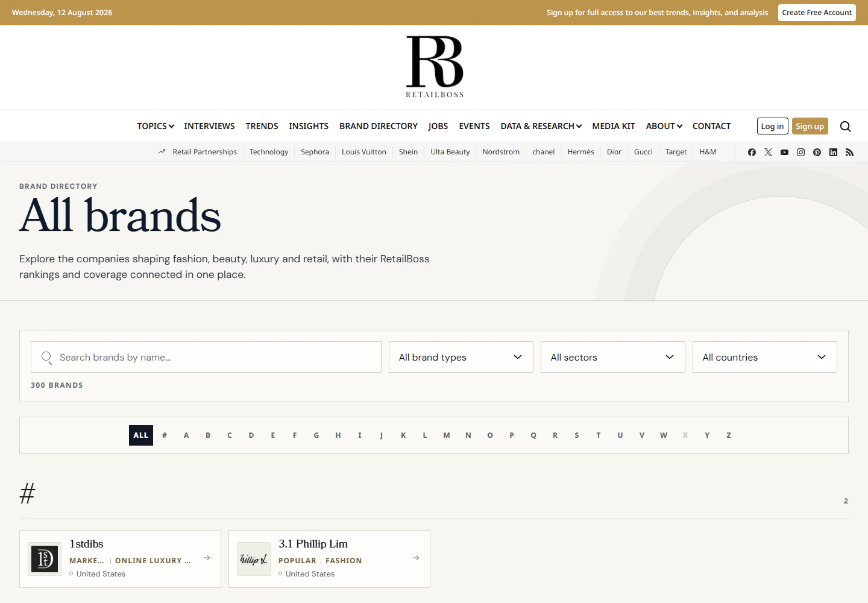Screen dimensions: 868x603
Task: Expand the Topics menu
Action: (156, 126)
